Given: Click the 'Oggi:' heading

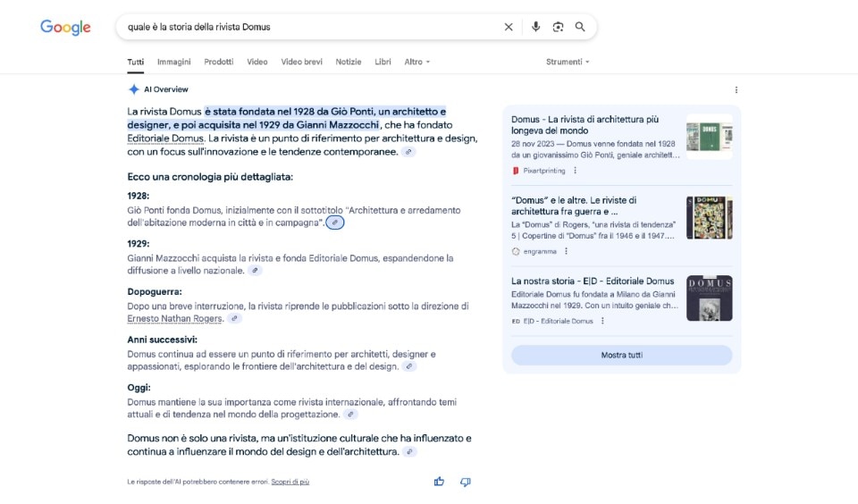Looking at the screenshot, I should pos(139,388).
